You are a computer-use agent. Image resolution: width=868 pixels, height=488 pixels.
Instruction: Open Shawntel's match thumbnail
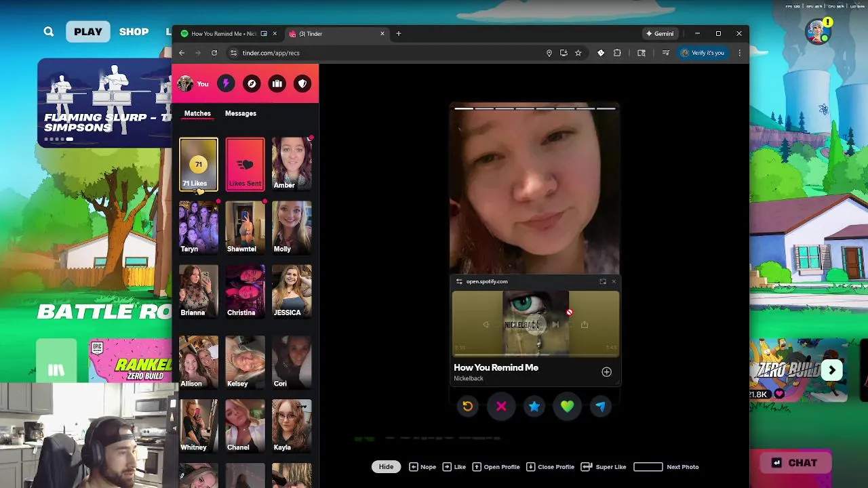click(x=245, y=228)
